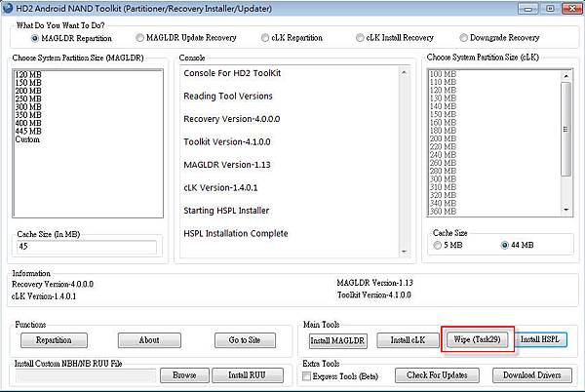Click the cLK list scrollbar down arrow
585x392 pixels.
565,210
